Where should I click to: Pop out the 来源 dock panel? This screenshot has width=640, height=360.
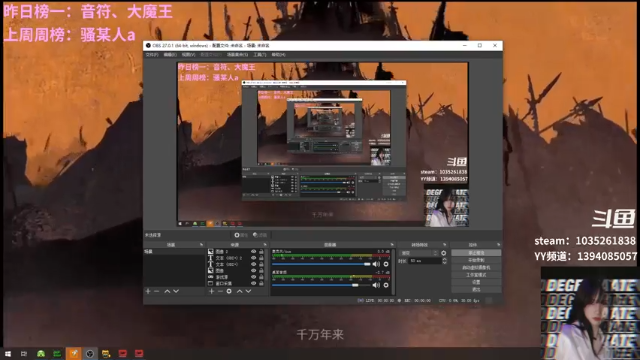265,244
